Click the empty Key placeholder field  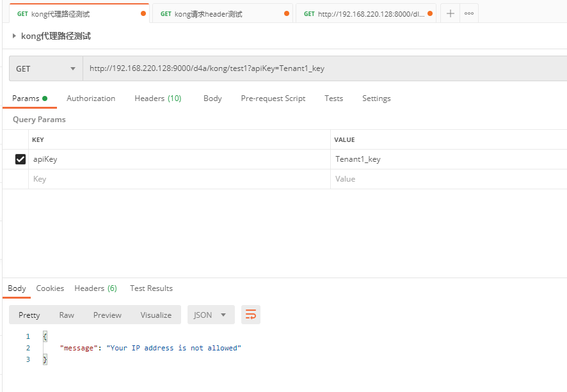[179, 179]
